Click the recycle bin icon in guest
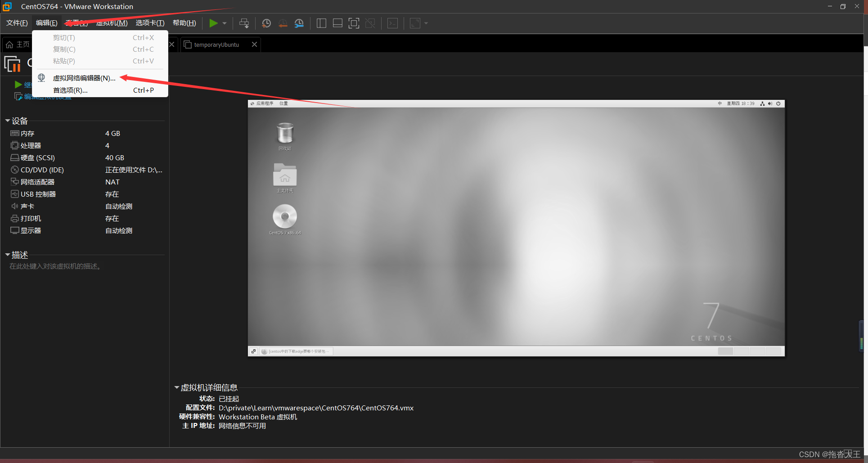The image size is (868, 463). 285,133
